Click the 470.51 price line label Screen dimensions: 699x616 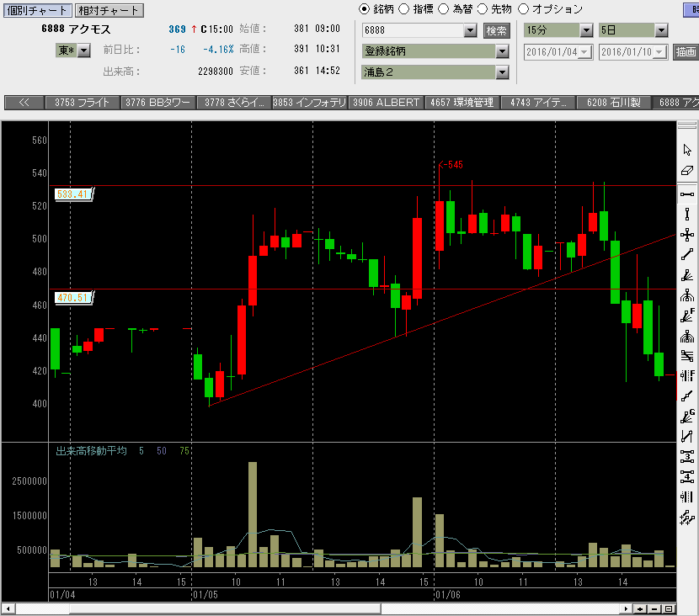pyautogui.click(x=74, y=298)
